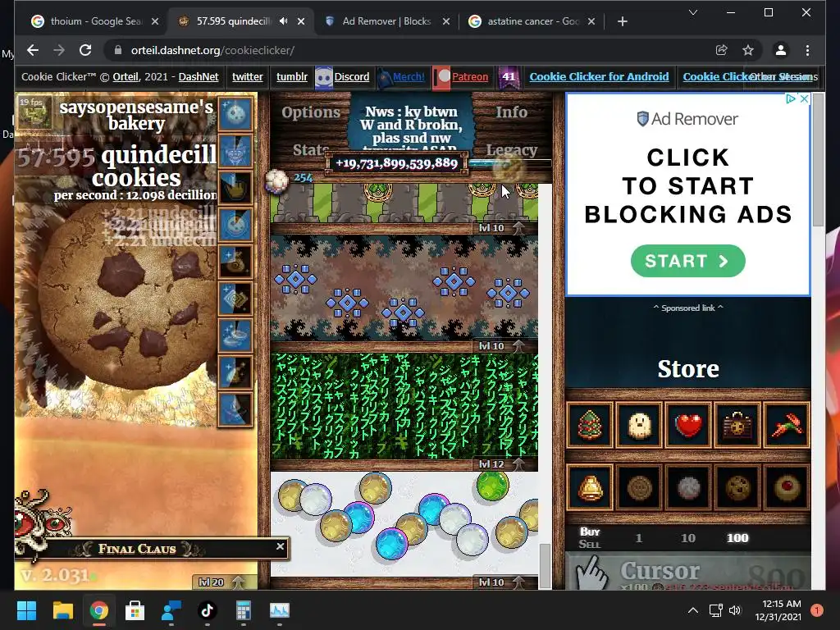Screen dimensions: 840x630
Task: Click the dragon face buff icon
Action: pyautogui.click(x=235, y=151)
